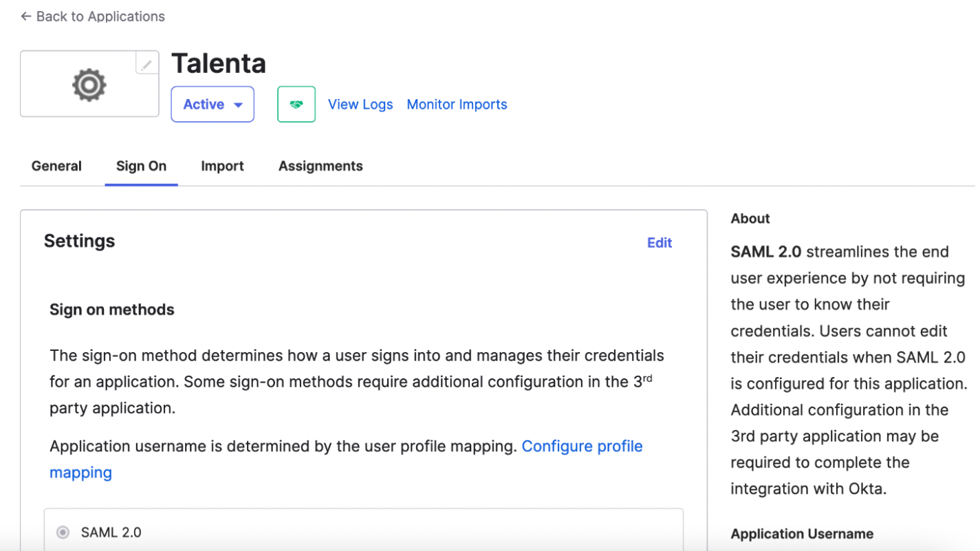Click the gear application logo image
Screen dimensions: 980x551
[x=89, y=85]
